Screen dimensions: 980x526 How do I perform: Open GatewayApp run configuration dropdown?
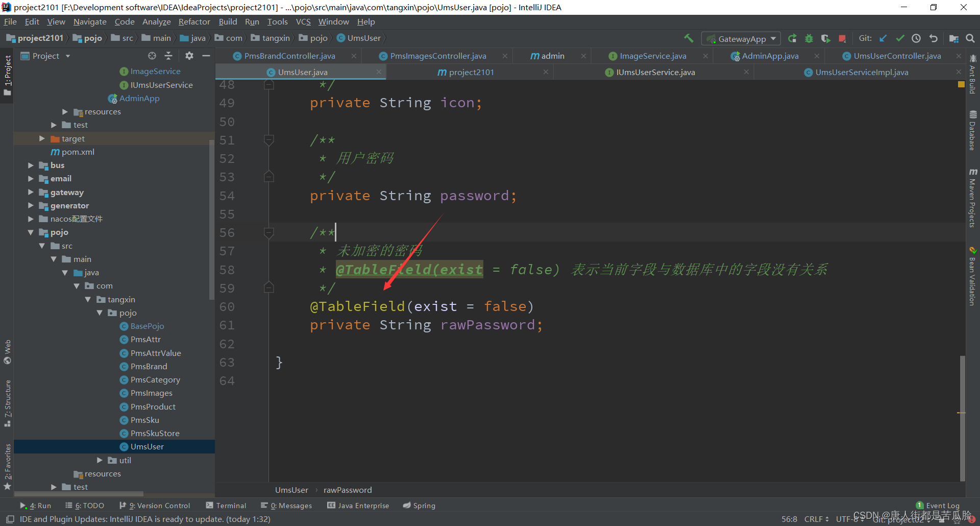(741, 39)
